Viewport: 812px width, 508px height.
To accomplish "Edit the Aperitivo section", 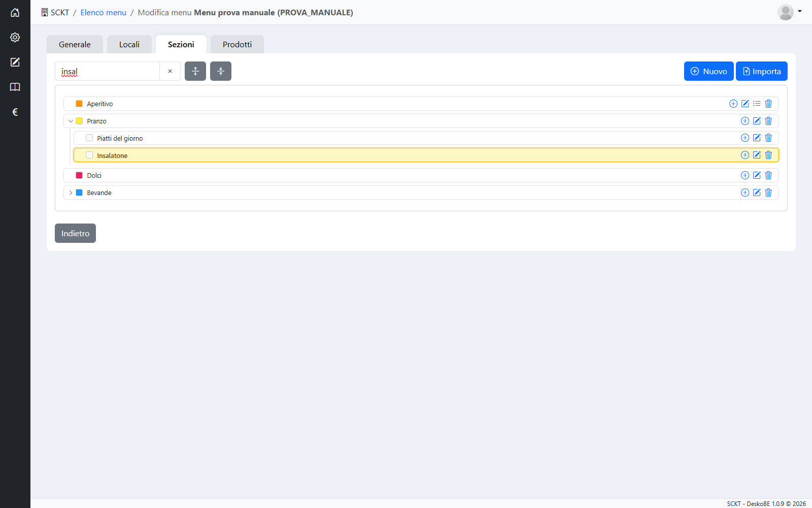I will [x=745, y=104].
